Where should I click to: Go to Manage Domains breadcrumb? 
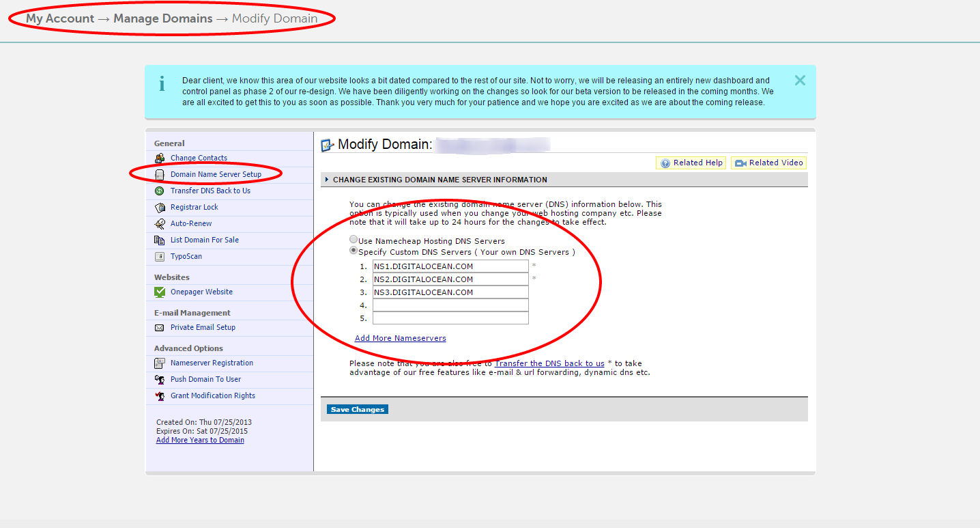pyautogui.click(x=162, y=18)
